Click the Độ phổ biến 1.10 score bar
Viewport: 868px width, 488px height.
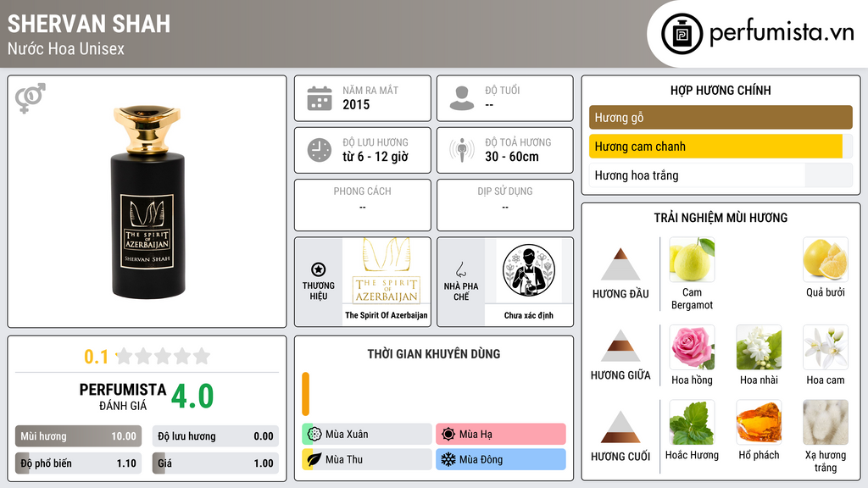78,463
